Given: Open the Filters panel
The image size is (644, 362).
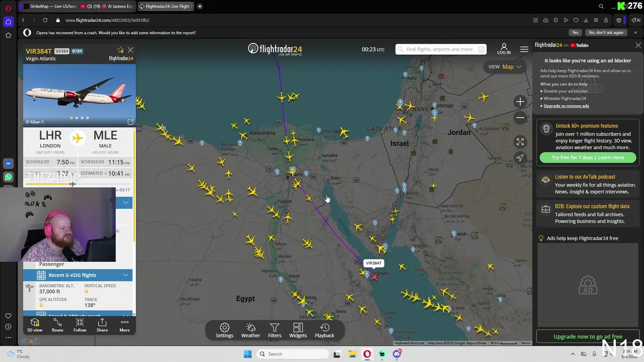Looking at the screenshot, I should pos(274,330).
